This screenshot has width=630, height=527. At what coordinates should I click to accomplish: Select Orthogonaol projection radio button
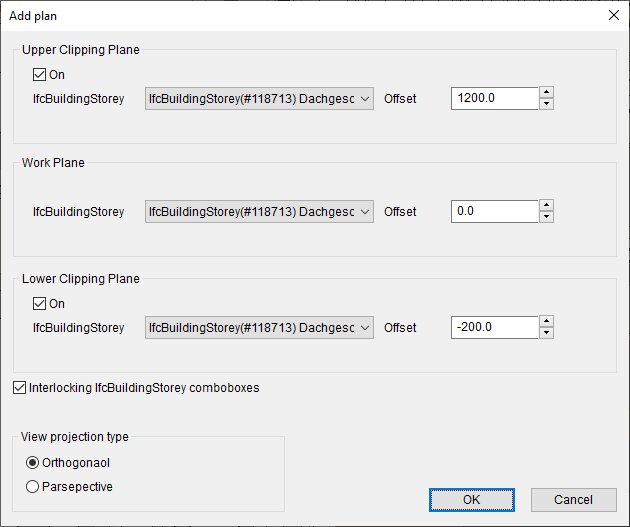(x=32, y=463)
